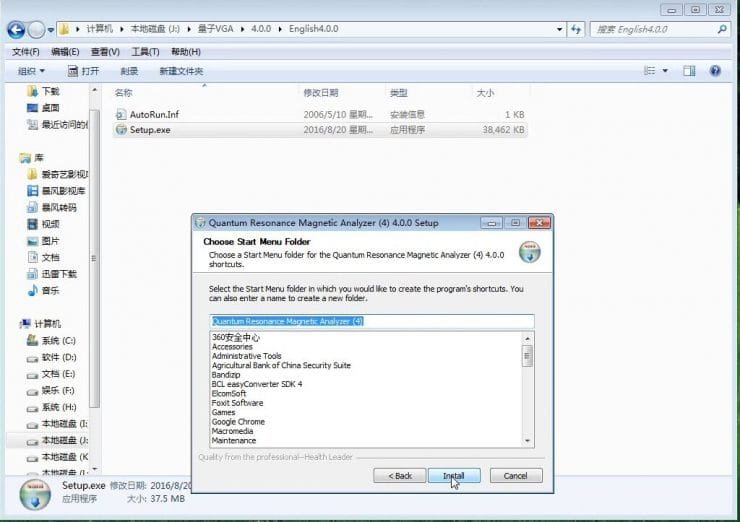Select Foxit Software in folder list
This screenshot has width=740, height=522.
click(237, 403)
